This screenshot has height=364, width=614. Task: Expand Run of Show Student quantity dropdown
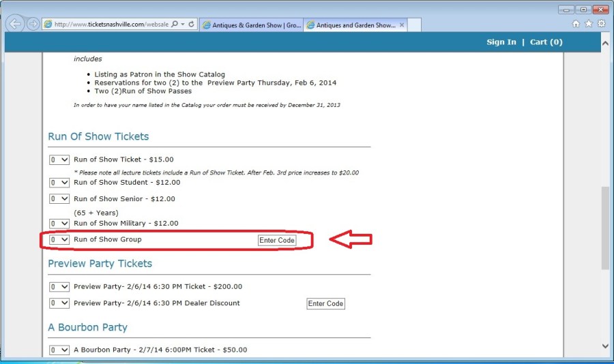(59, 183)
